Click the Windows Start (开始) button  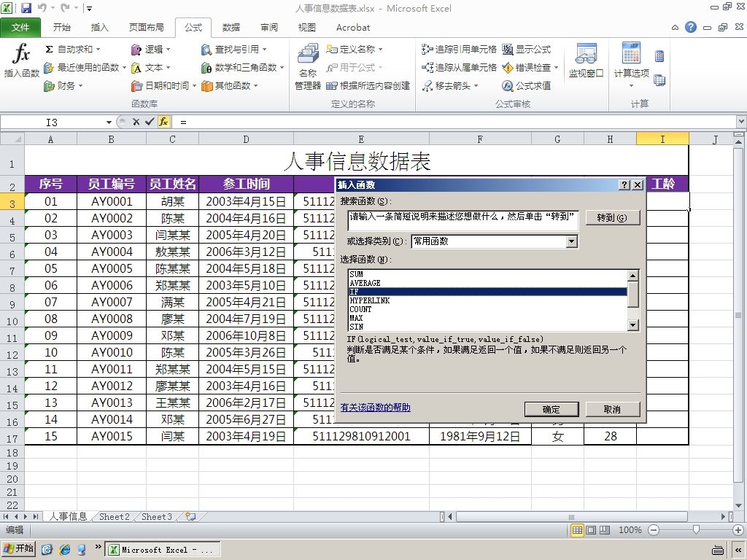(x=18, y=549)
